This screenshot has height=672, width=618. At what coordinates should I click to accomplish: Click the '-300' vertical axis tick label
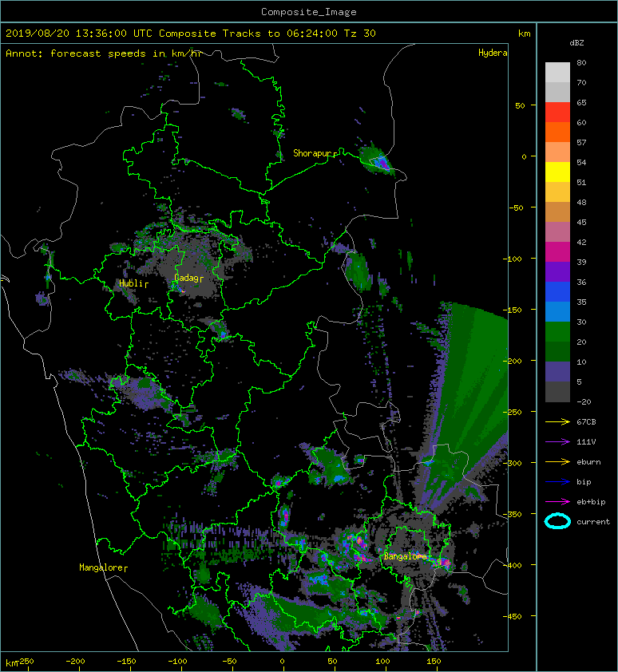[x=513, y=463]
